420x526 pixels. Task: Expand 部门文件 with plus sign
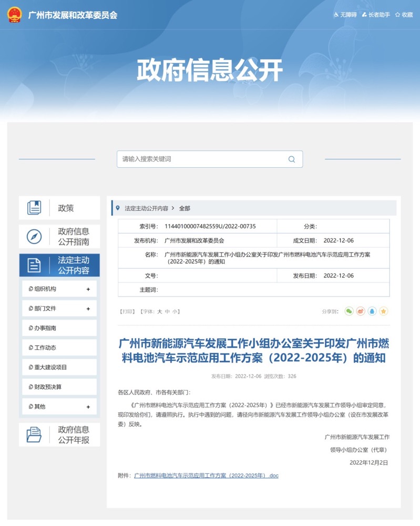coord(88,309)
